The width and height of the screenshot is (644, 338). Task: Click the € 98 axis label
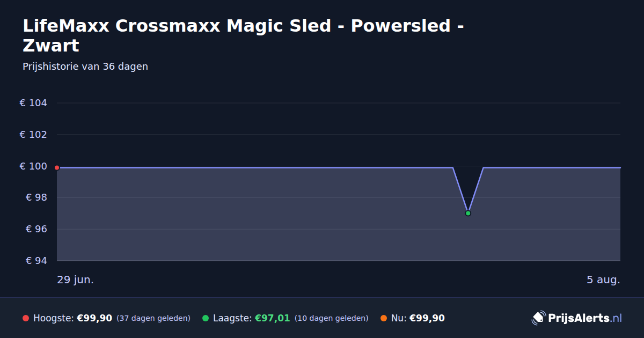coord(36,197)
